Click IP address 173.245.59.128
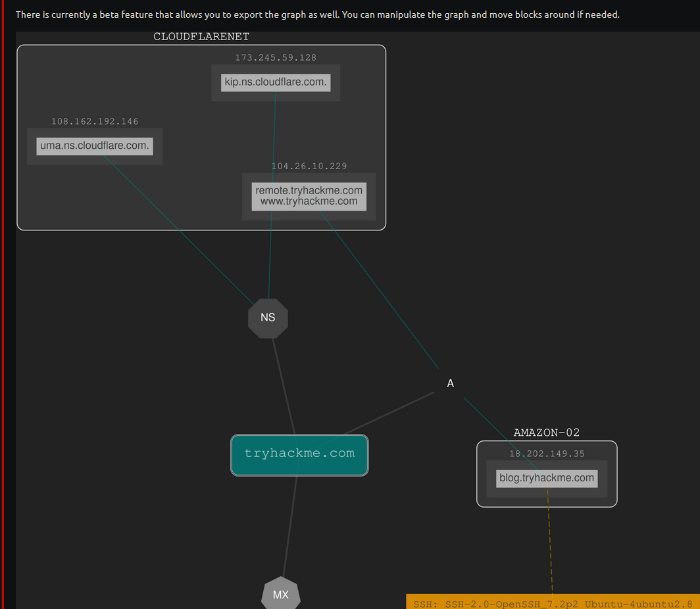 [276, 58]
